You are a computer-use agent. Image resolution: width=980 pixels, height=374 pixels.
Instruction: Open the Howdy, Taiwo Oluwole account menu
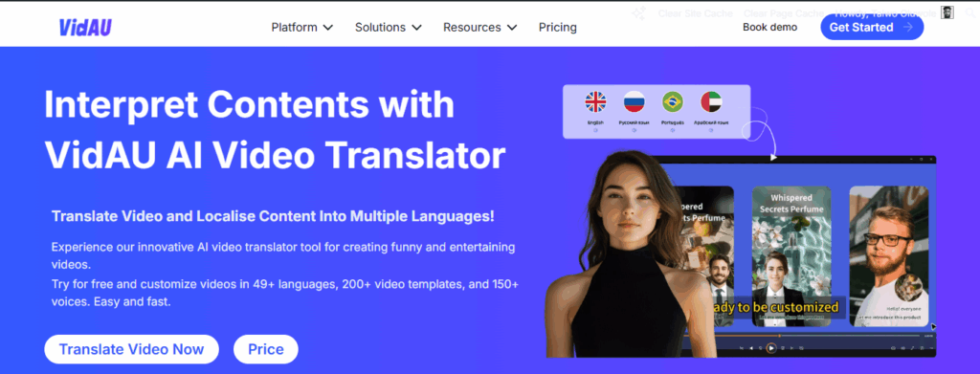[x=885, y=12]
